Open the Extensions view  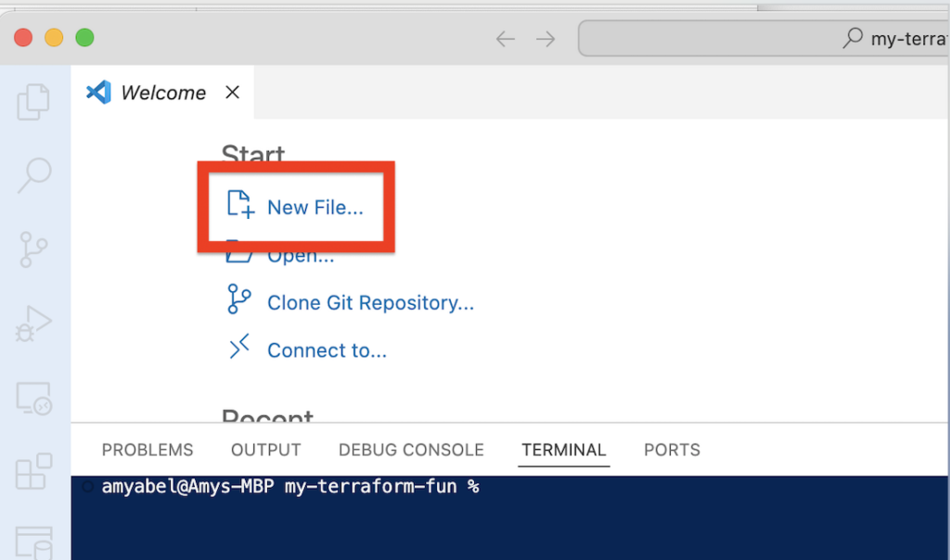click(x=34, y=472)
